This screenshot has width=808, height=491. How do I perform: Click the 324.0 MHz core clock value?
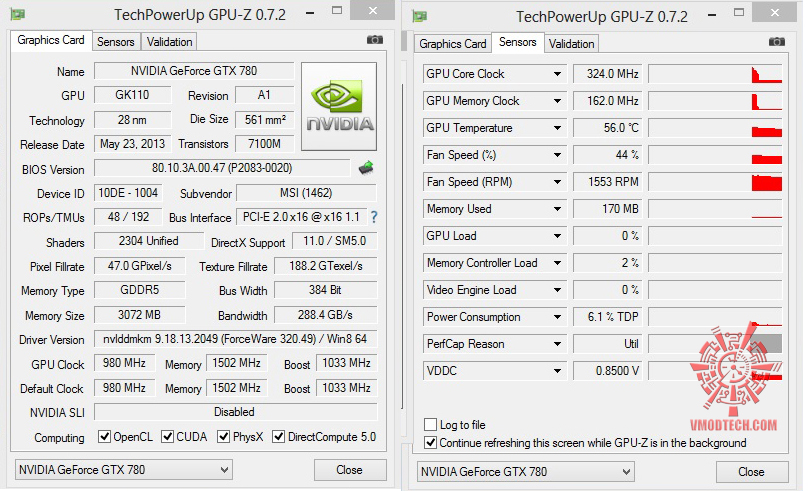(607, 74)
